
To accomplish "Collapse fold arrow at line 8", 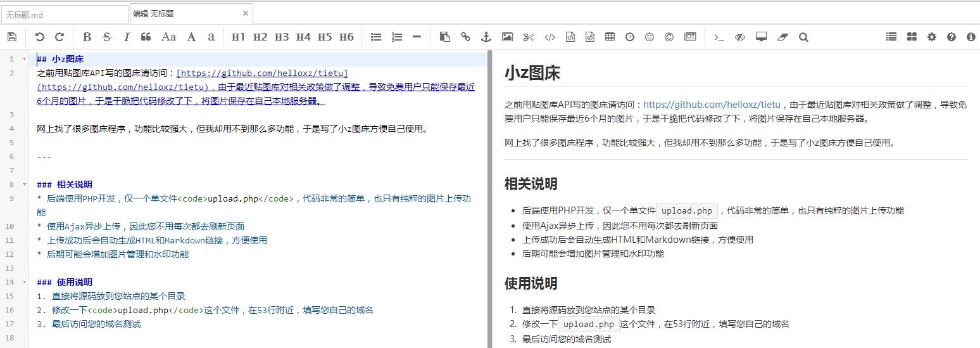I will (24, 184).
